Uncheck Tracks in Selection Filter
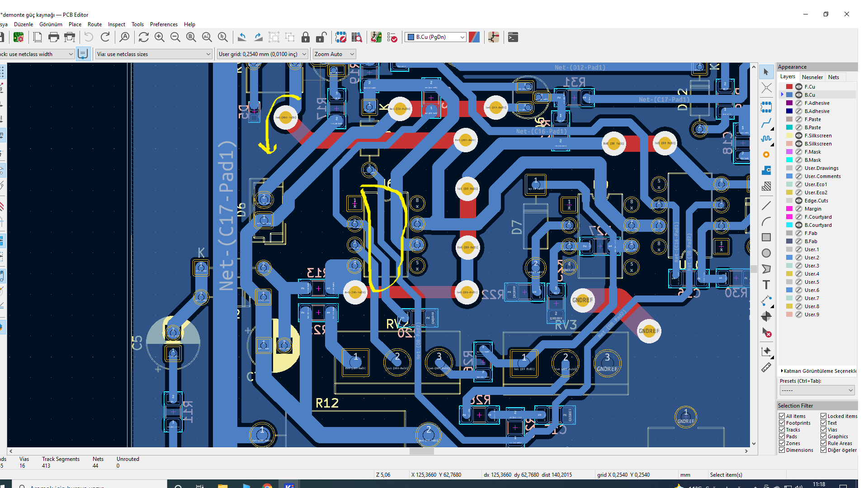 pos(782,430)
